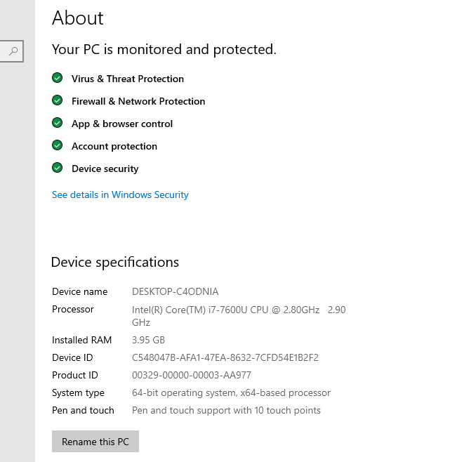Image resolution: width=476 pixels, height=462 pixels.
Task: Click the Product ID value 00329-00000-00003-AA977
Action: [x=191, y=375]
